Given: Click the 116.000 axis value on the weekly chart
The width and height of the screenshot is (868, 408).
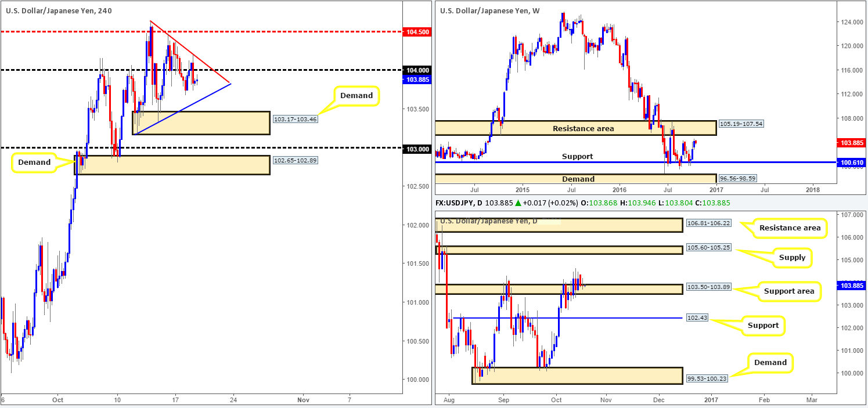Looking at the screenshot, I should pos(851,70).
